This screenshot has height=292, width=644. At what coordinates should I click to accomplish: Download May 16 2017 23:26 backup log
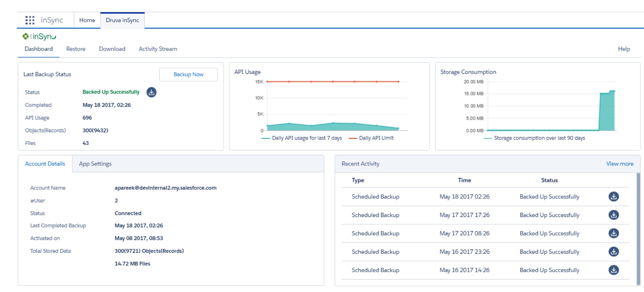point(613,252)
